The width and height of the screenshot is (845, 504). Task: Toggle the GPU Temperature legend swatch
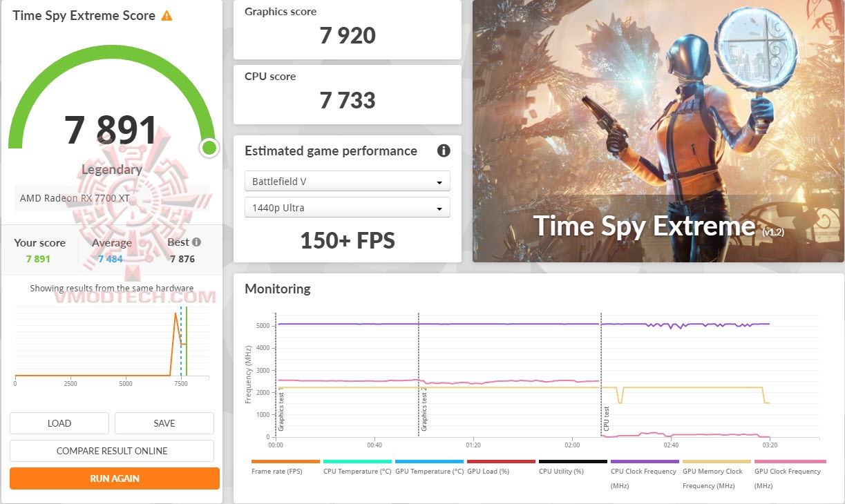pyautogui.click(x=430, y=461)
